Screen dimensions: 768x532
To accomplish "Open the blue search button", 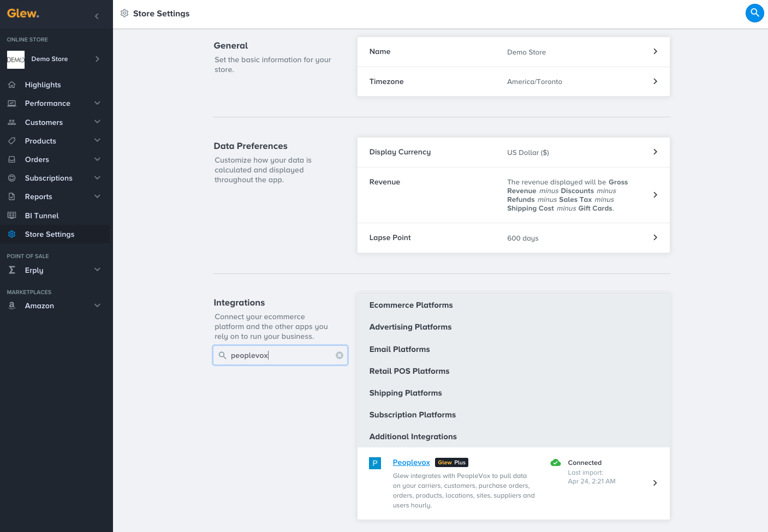I will click(755, 13).
